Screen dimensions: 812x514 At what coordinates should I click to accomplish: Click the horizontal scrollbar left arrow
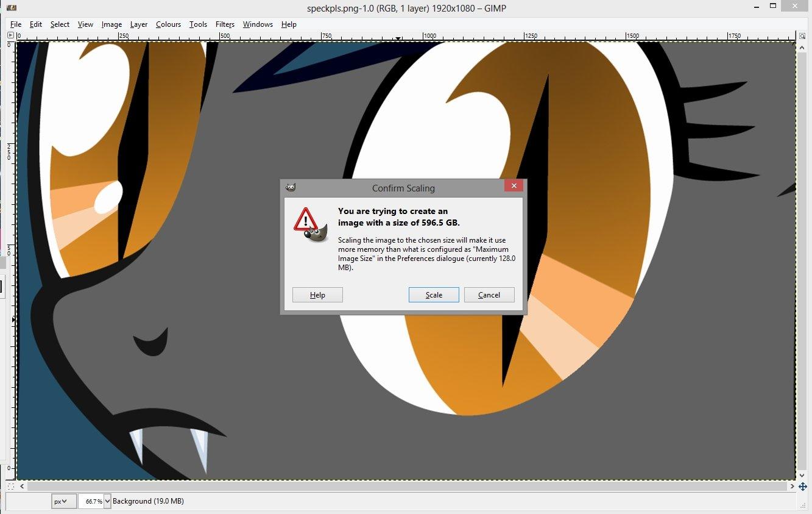click(x=23, y=487)
